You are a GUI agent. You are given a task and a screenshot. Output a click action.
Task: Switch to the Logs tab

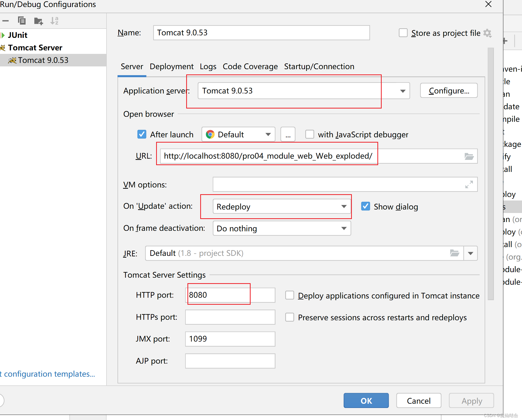208,66
